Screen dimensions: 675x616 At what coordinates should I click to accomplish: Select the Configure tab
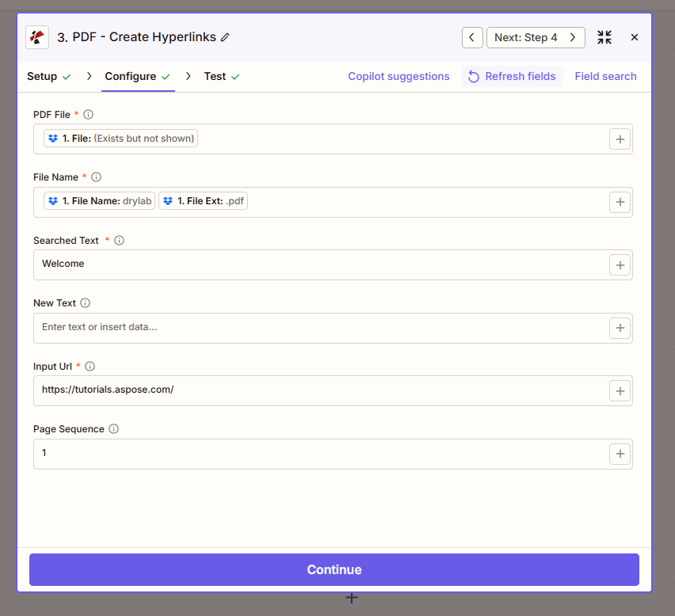coord(131,77)
